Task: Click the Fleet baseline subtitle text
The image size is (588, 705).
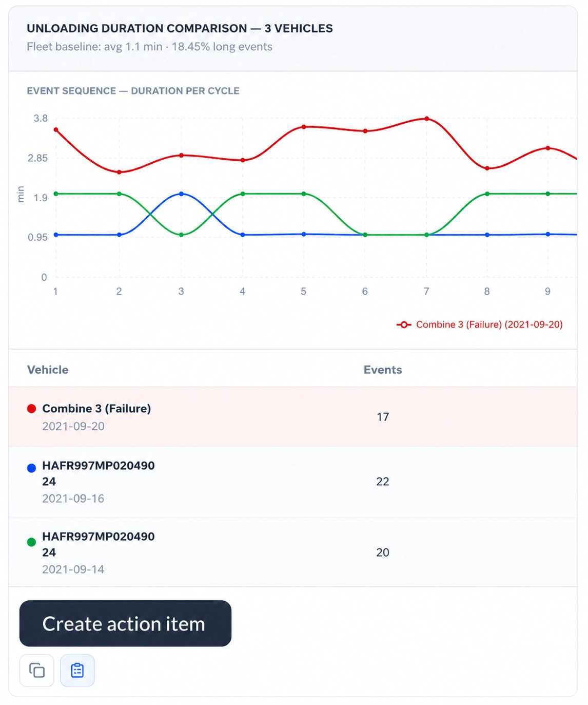Action: (x=149, y=47)
